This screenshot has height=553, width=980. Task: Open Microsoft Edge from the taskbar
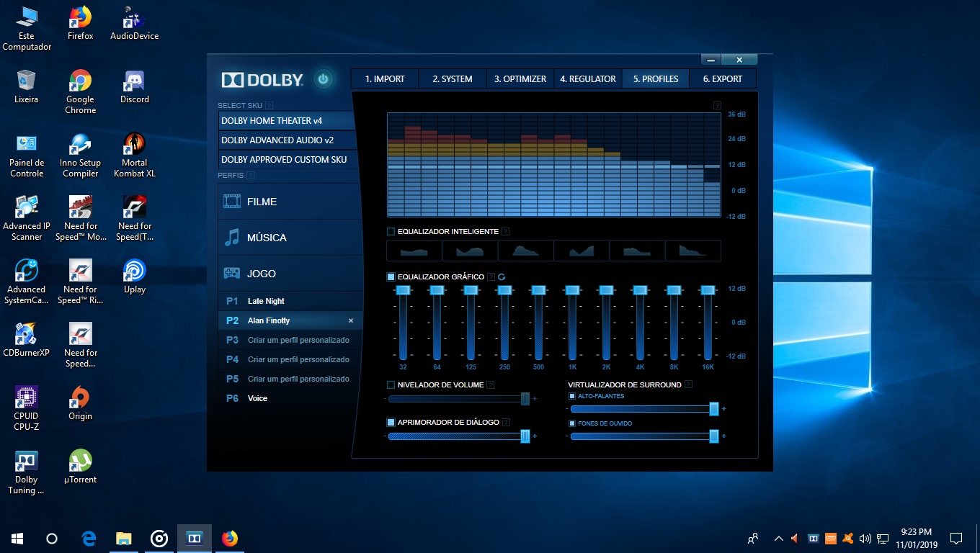coord(89,539)
